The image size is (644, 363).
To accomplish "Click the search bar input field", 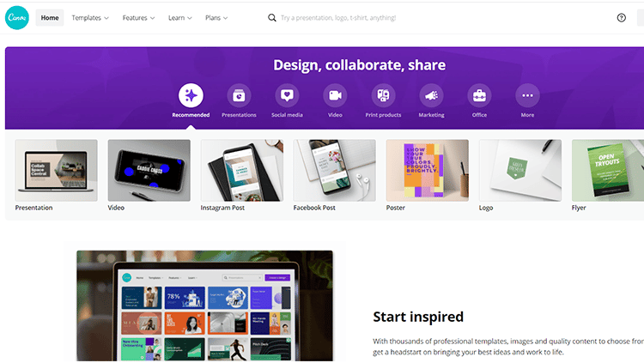I will click(x=337, y=18).
